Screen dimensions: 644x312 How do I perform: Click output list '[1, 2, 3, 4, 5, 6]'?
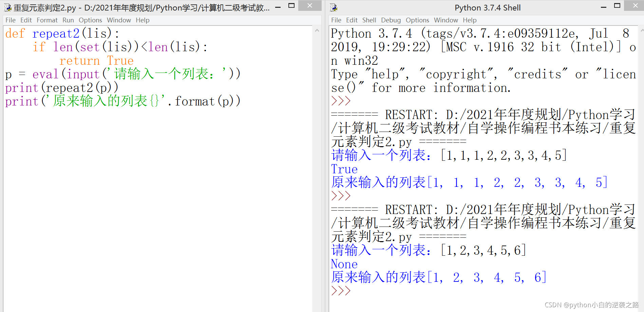point(487,277)
